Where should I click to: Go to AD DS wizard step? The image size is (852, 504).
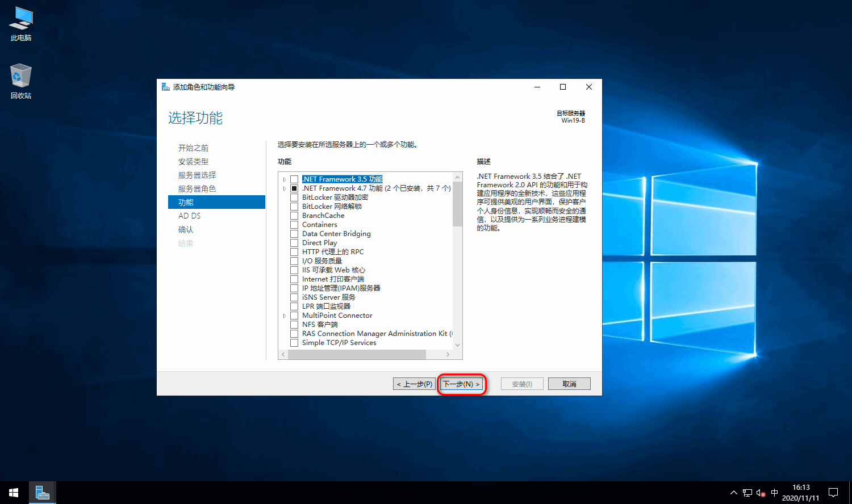[189, 216]
